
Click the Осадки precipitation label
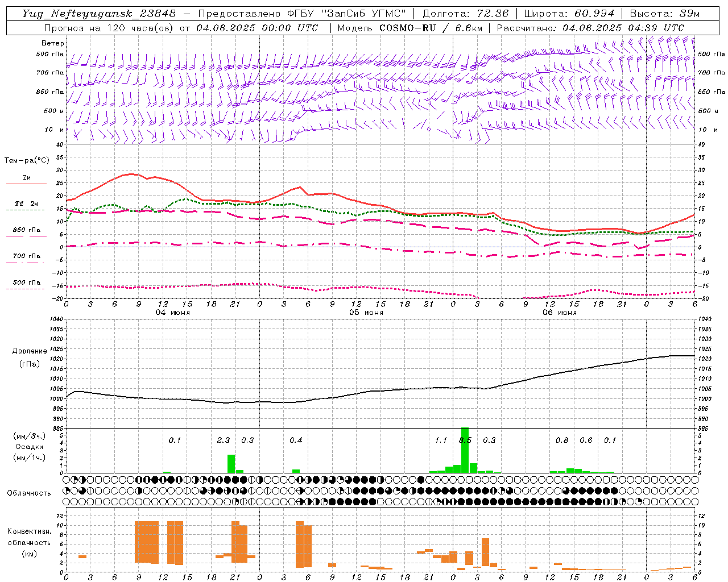coord(30,447)
